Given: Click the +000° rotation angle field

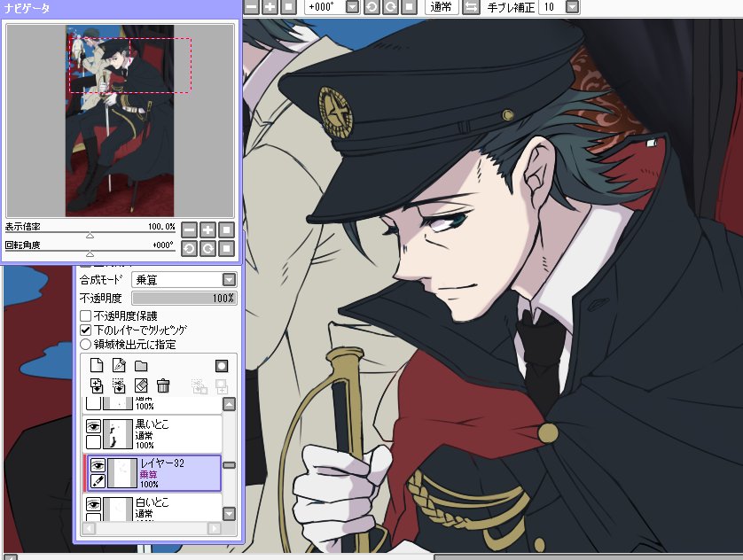Looking at the screenshot, I should tap(325, 6).
